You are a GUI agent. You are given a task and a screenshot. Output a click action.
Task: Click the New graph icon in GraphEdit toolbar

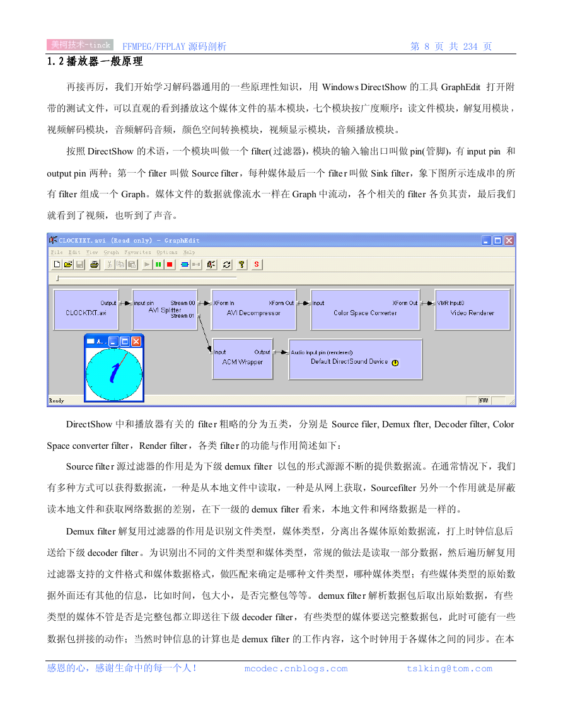point(57,265)
